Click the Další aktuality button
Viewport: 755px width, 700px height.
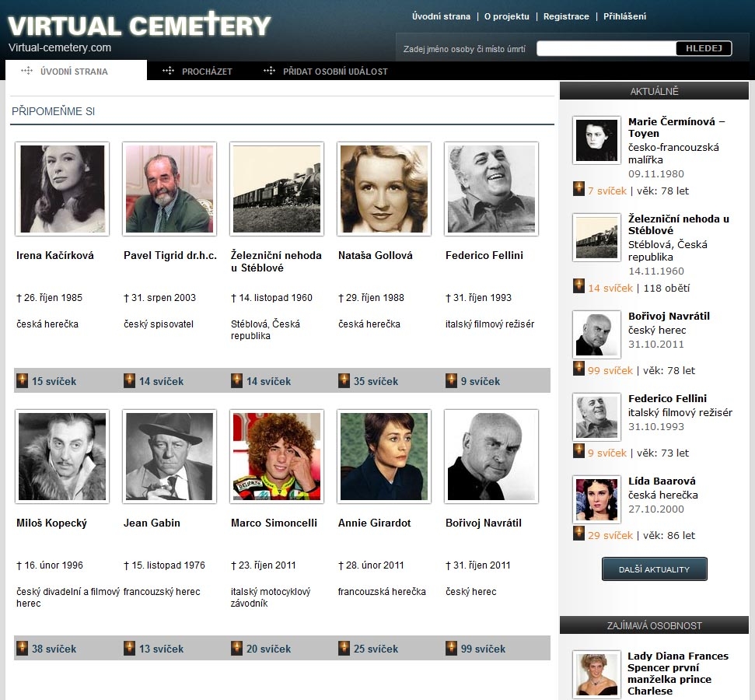[x=655, y=569]
